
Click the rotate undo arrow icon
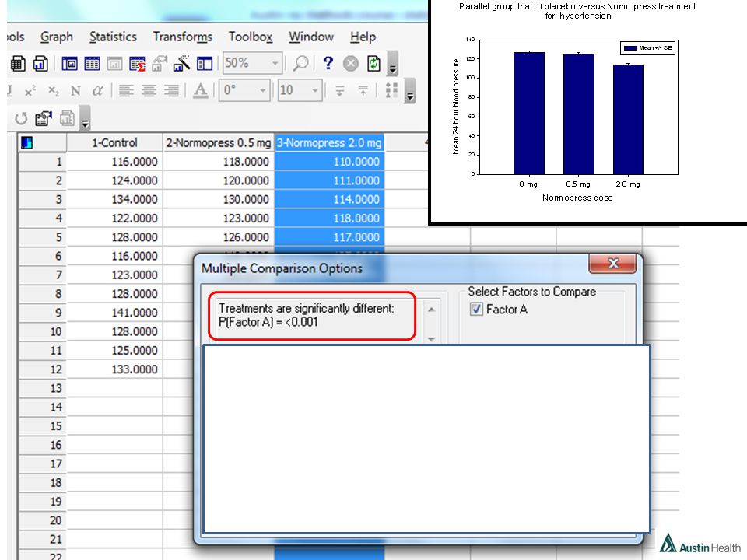[x=21, y=118]
